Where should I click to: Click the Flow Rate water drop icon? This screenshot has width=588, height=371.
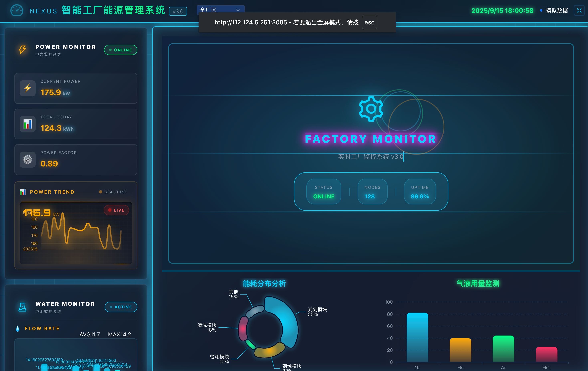(18, 329)
